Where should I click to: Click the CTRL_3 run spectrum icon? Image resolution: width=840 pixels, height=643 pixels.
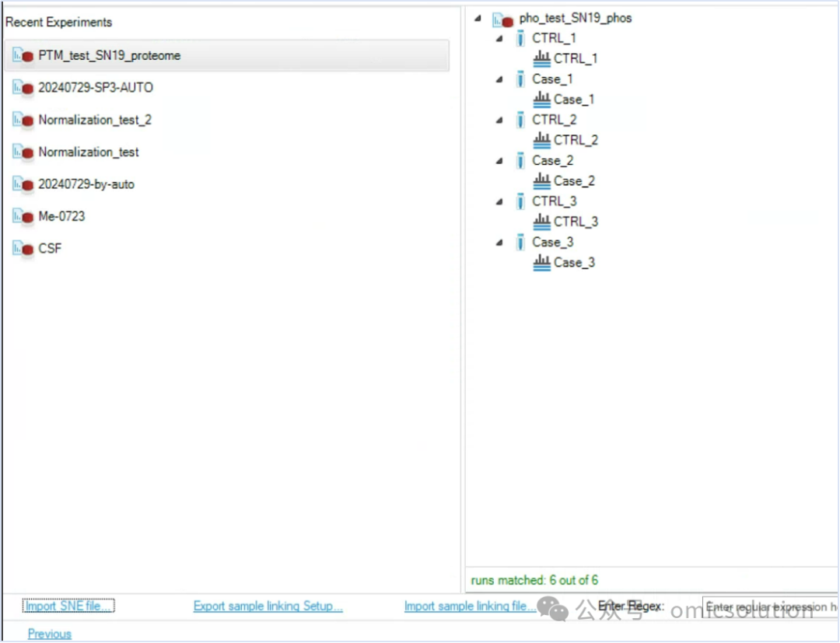pos(541,221)
